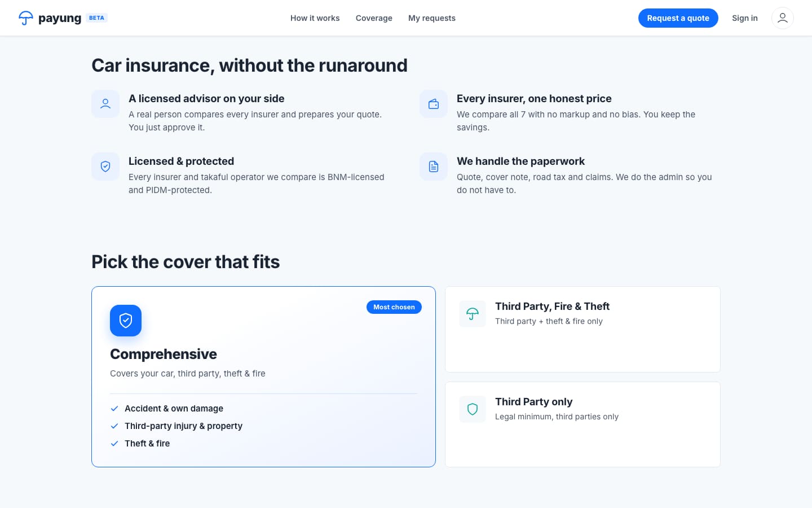
Task: Select the Third Party only heading
Action: (x=534, y=402)
